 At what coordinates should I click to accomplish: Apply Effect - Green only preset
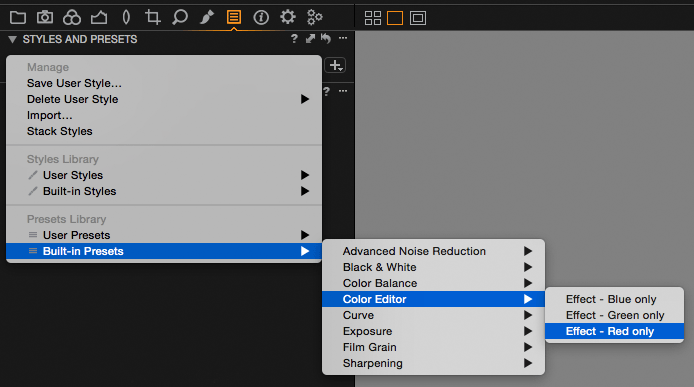click(614, 315)
